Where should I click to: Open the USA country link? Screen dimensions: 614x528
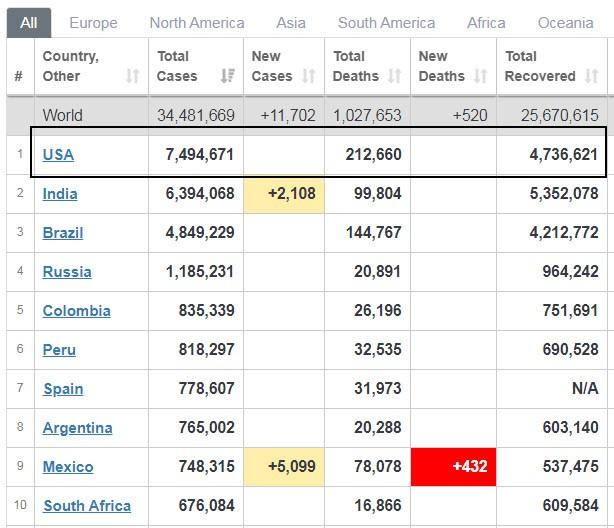tap(58, 154)
